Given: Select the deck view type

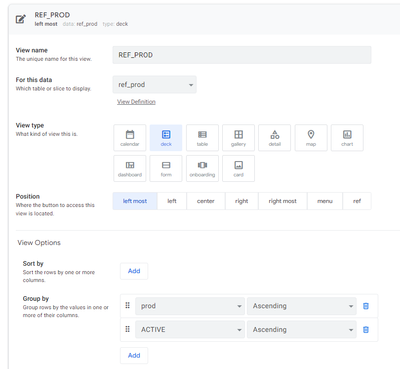Looking at the screenshot, I should [166, 138].
